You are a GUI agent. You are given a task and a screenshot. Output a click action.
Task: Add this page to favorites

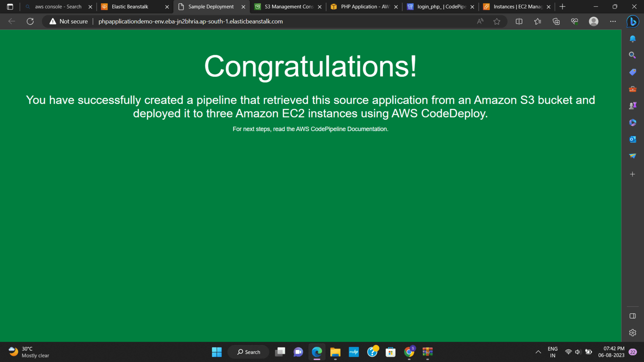(497, 21)
